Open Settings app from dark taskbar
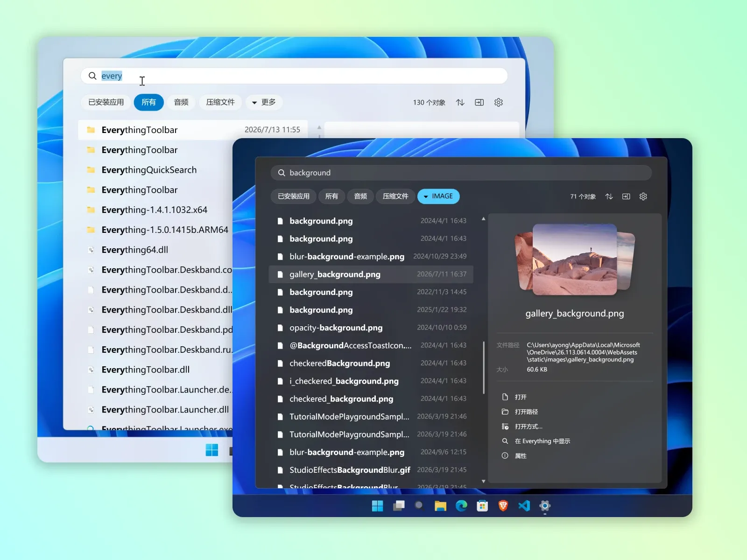Screen dimensions: 747x560 click(545, 506)
